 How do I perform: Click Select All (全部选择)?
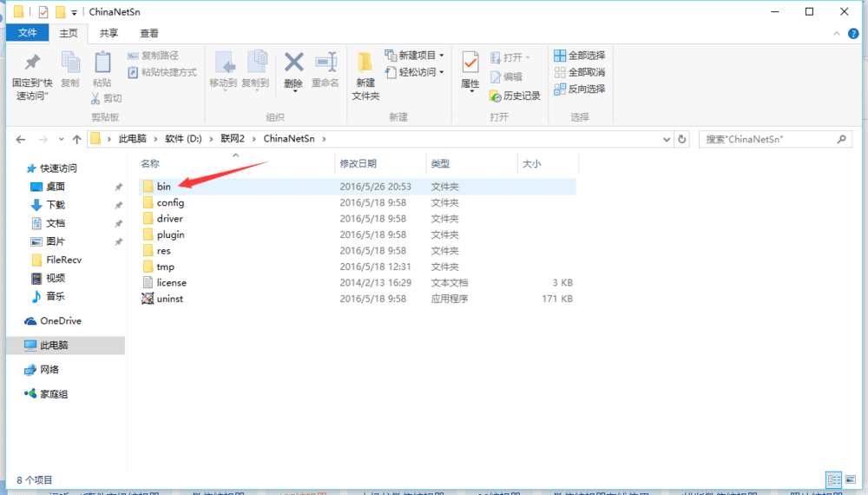580,56
